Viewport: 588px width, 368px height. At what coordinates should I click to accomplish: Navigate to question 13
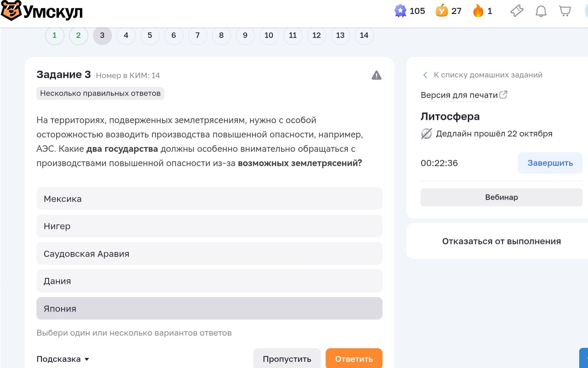click(x=340, y=35)
